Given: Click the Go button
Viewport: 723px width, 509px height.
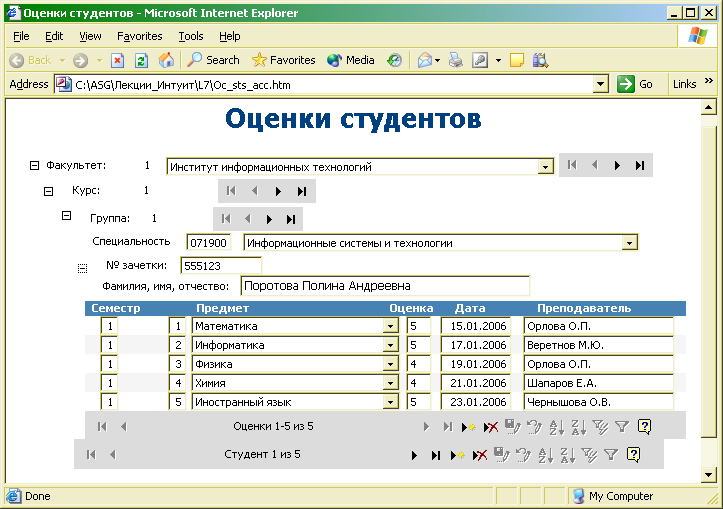Looking at the screenshot, I should pyautogui.click(x=635, y=84).
